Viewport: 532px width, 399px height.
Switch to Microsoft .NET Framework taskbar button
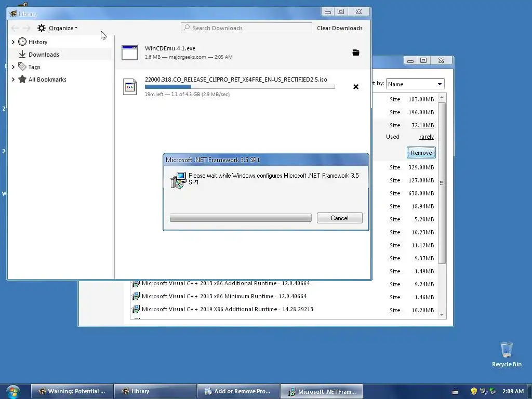[x=321, y=392]
